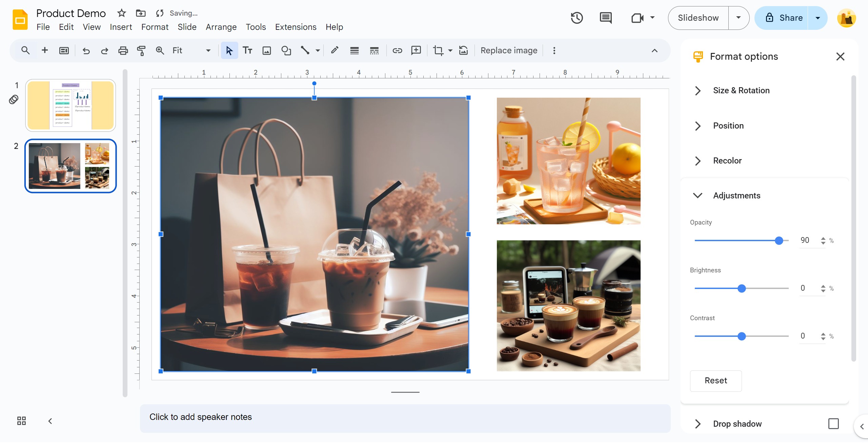Open crop mask shape dropdown arrow

tap(450, 51)
